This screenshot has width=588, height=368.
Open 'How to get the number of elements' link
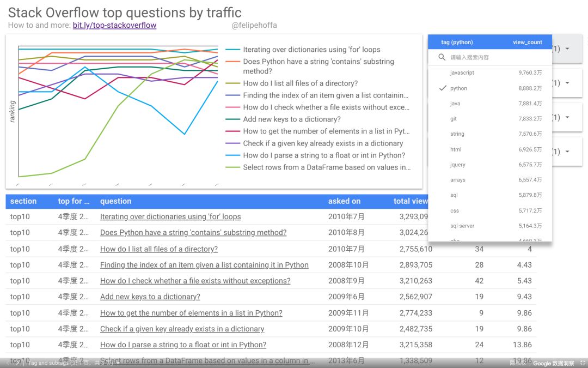191,313
